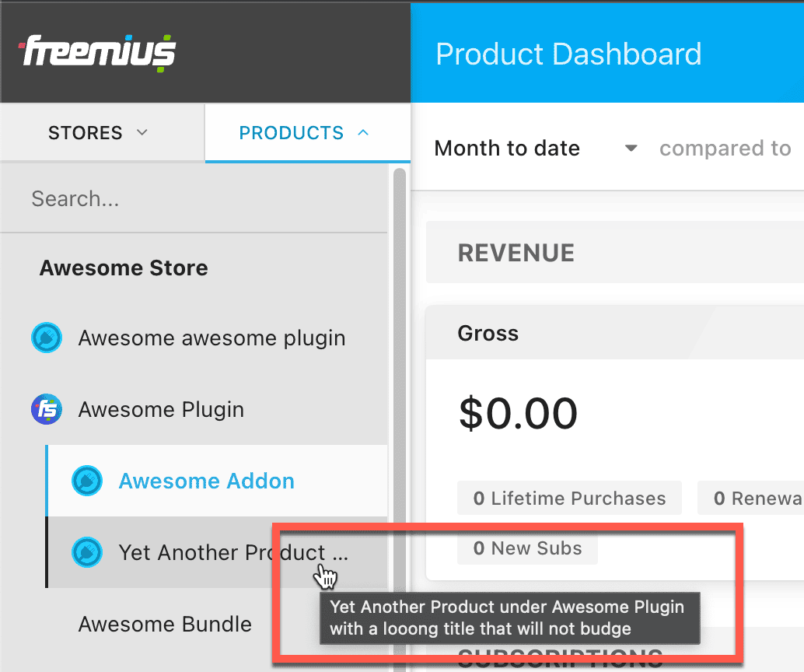Open the Awesome Addon product
The height and width of the screenshot is (672, 804).
(x=216, y=481)
